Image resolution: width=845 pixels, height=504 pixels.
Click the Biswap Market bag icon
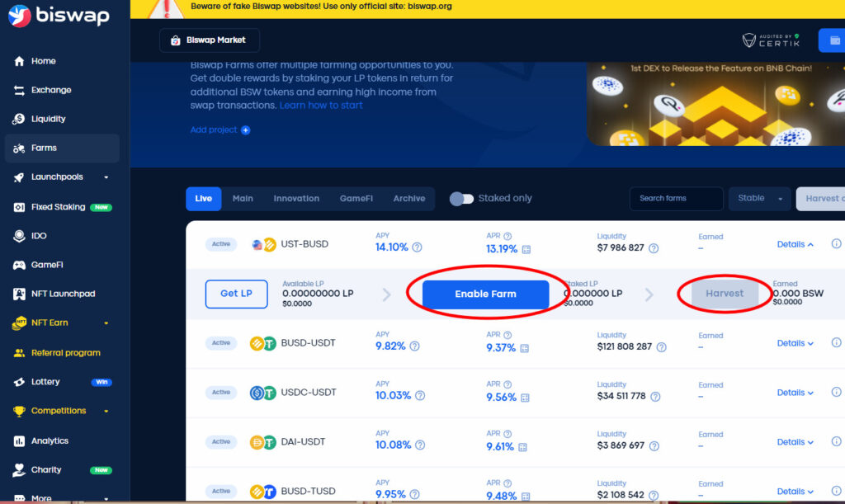175,40
